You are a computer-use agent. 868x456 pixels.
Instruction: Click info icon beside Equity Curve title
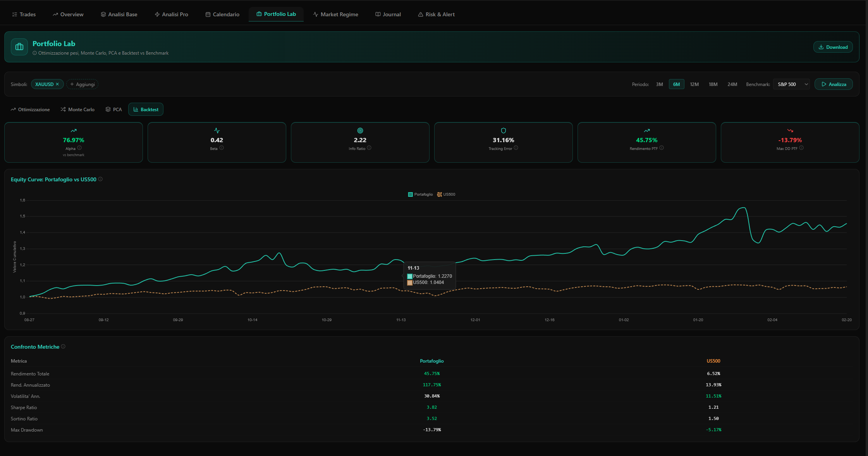pyautogui.click(x=100, y=179)
